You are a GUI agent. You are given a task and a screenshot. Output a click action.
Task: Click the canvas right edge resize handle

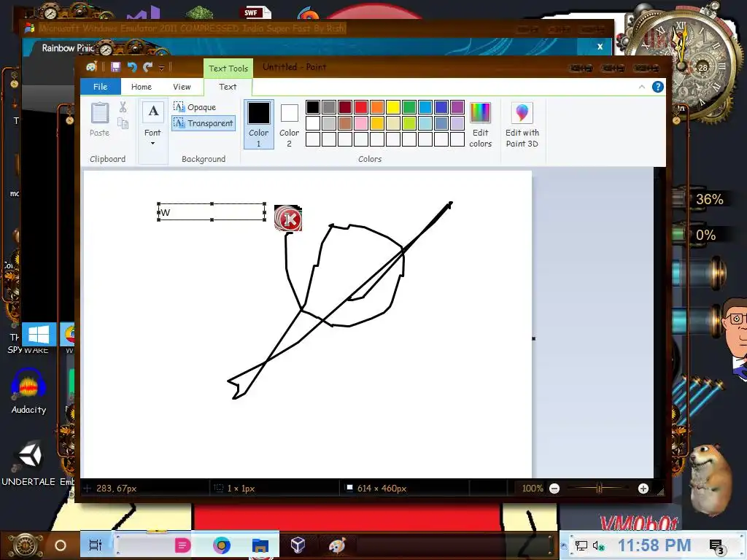pos(533,338)
